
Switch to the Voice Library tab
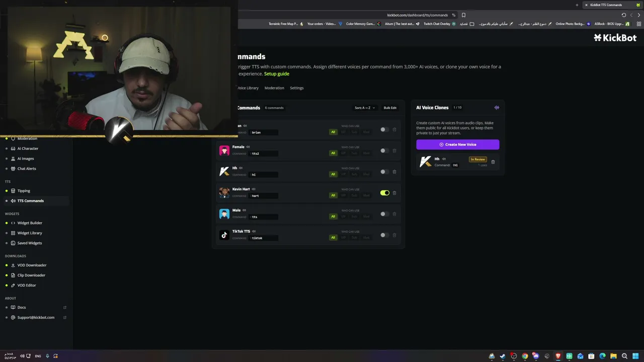tap(248, 88)
